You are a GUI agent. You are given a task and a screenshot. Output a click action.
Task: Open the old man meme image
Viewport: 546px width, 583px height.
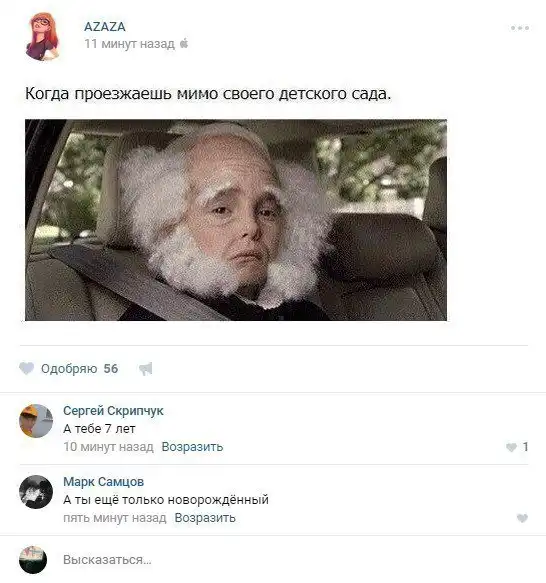tap(236, 220)
